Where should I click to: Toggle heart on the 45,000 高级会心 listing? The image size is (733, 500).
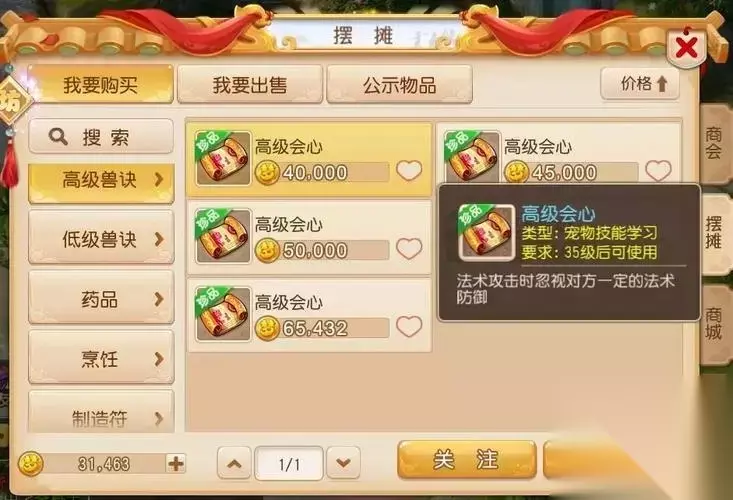[658, 171]
